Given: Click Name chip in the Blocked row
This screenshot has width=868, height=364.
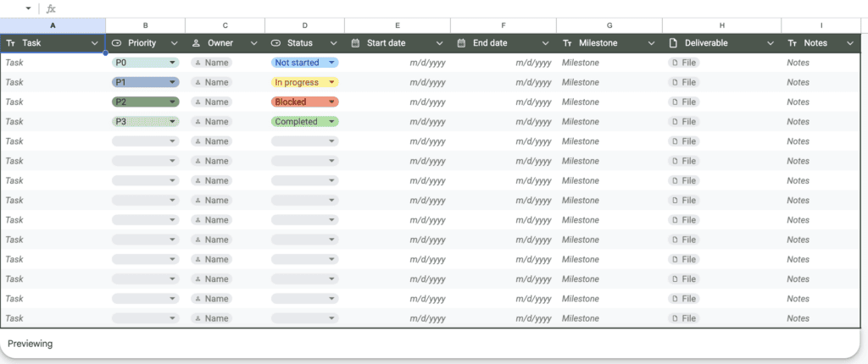Looking at the screenshot, I should (212, 102).
